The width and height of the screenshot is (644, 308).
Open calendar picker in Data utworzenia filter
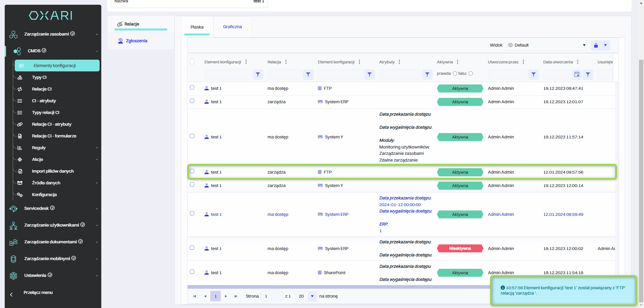click(577, 74)
